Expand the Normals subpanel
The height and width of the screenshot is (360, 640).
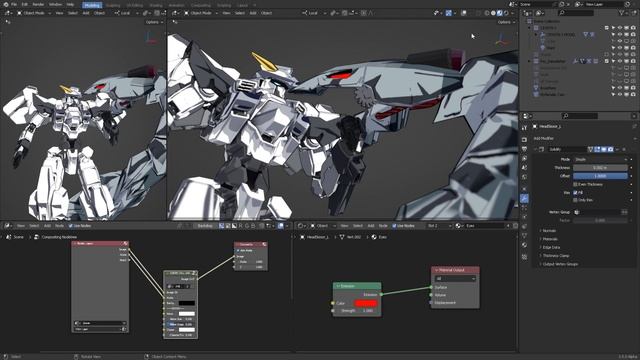point(547,231)
